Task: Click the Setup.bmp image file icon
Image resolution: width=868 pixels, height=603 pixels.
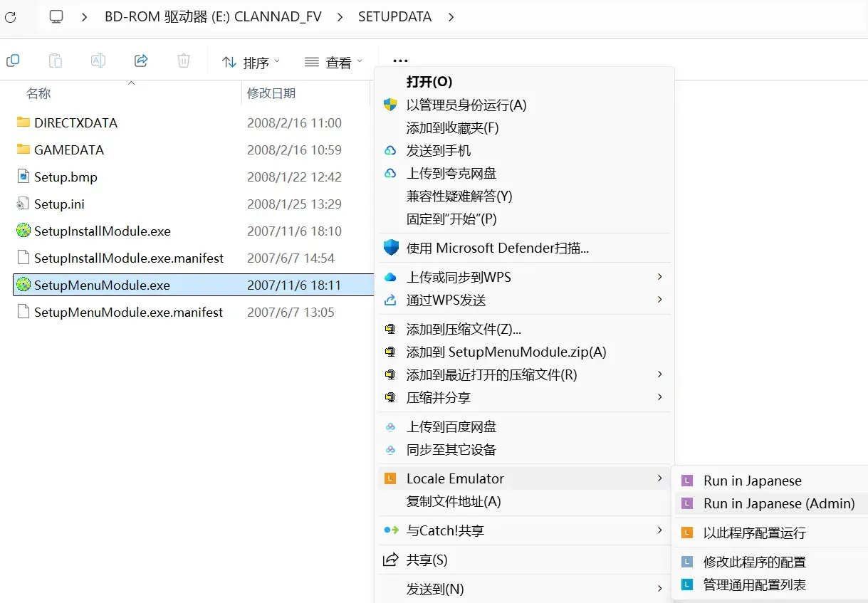Action: [x=23, y=177]
